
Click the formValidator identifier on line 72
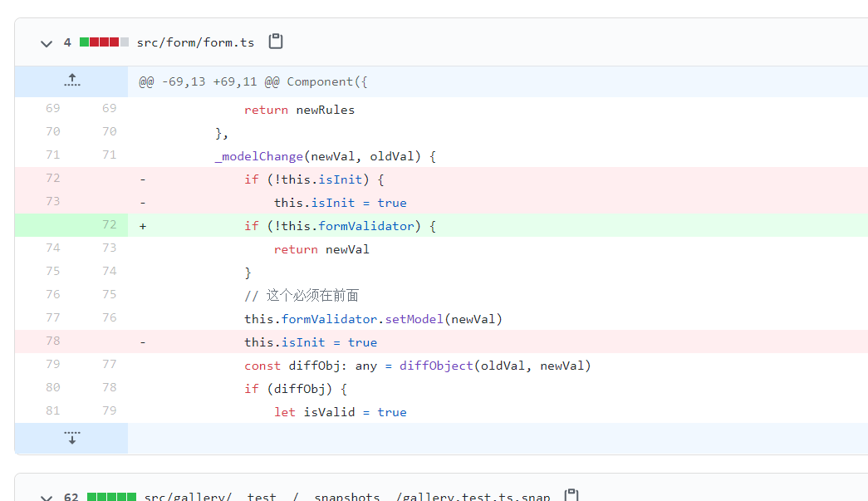coord(366,225)
